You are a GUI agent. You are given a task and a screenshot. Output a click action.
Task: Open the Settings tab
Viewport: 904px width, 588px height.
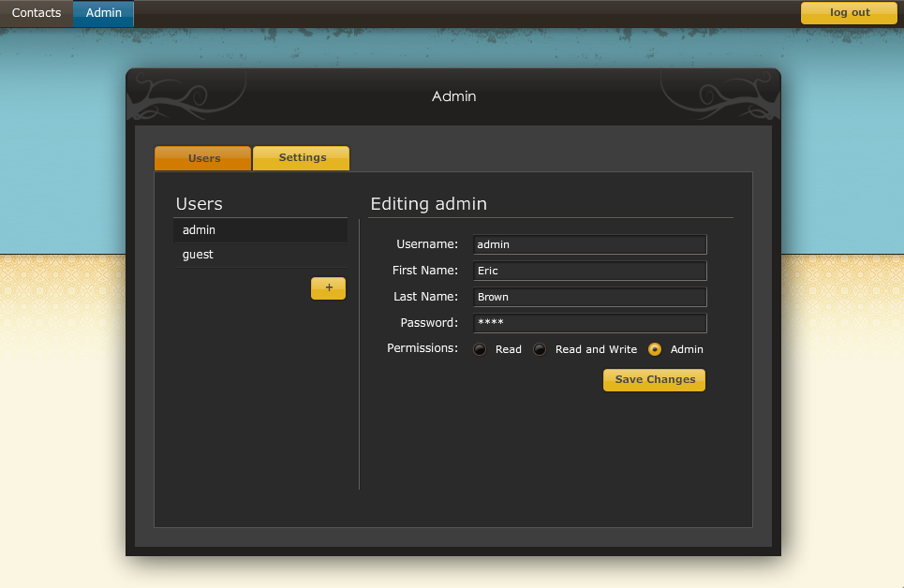click(x=302, y=158)
